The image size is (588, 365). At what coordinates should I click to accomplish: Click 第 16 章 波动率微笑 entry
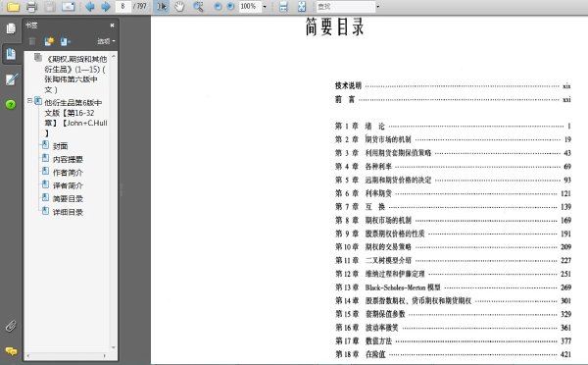click(x=453, y=328)
